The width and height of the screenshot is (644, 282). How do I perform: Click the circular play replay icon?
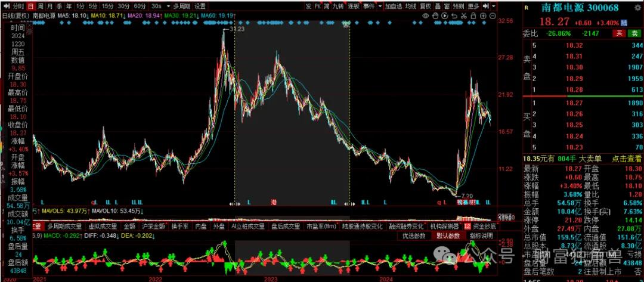[445, 16]
